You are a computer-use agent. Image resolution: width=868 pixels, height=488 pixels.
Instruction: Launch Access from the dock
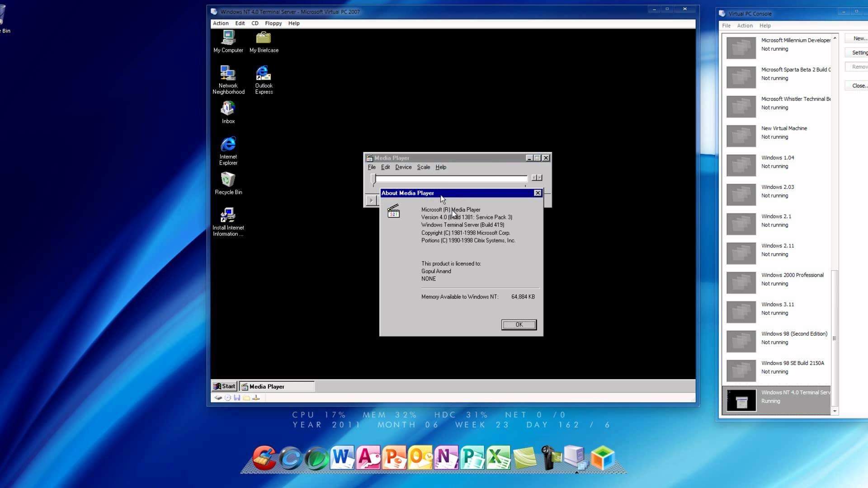point(368,458)
